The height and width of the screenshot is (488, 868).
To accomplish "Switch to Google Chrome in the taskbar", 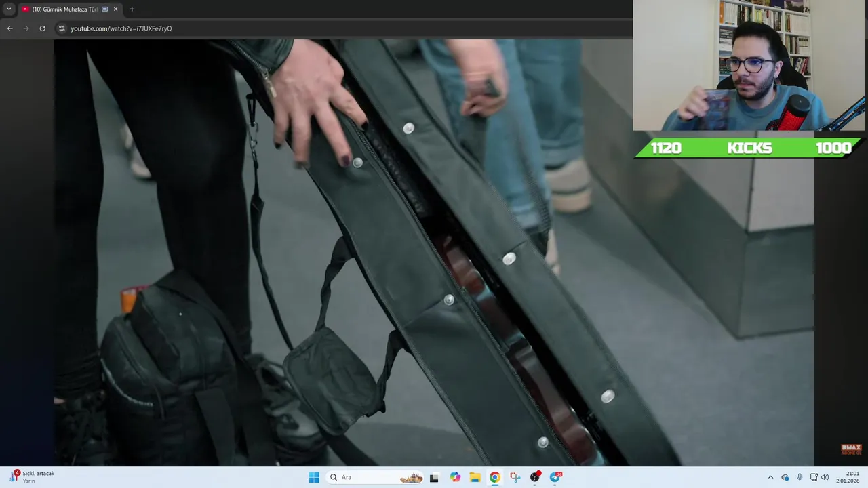I will pos(495,477).
